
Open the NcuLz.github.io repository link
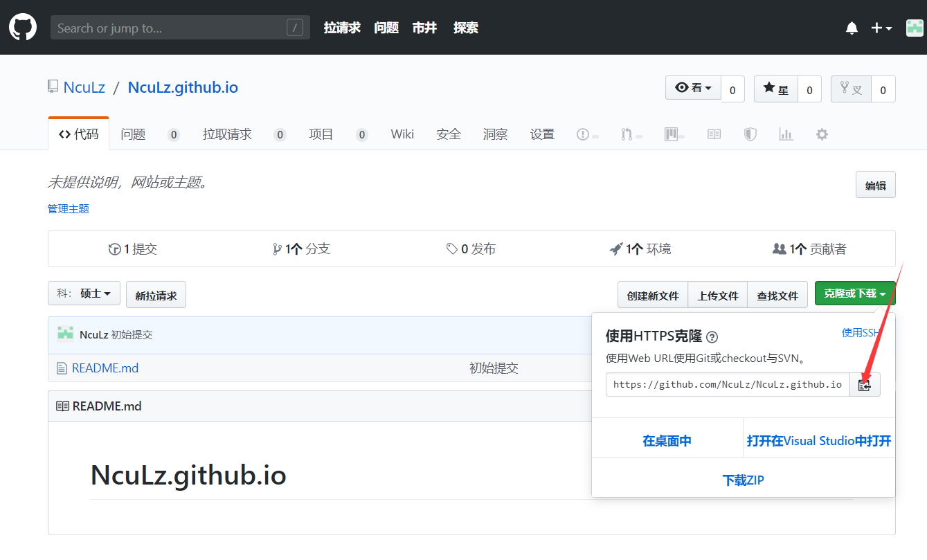click(183, 87)
